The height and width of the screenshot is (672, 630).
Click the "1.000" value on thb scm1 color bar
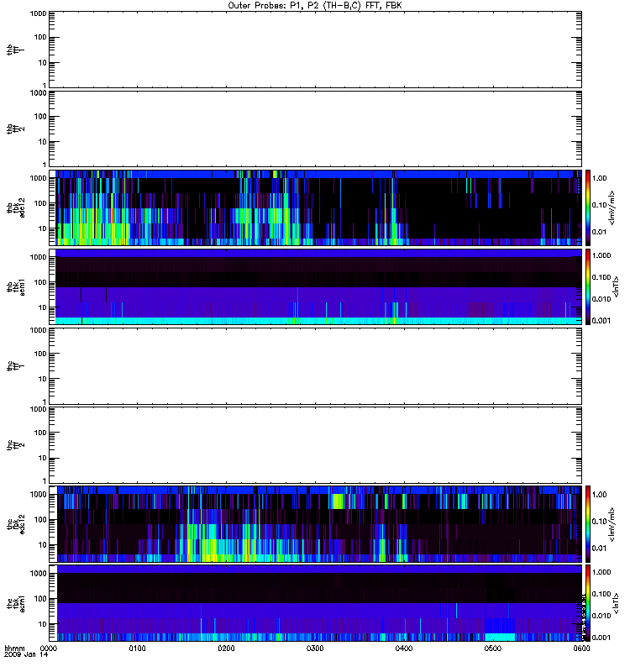point(601,255)
